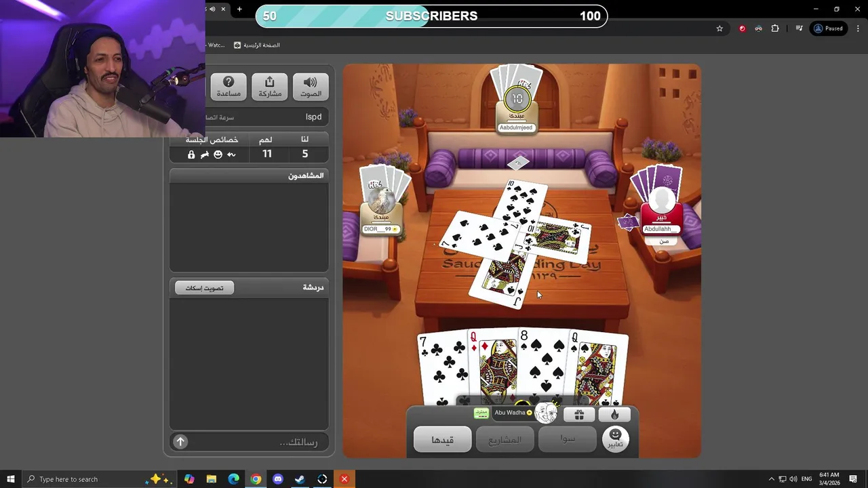Open the help (مساعدة) button

(x=229, y=87)
